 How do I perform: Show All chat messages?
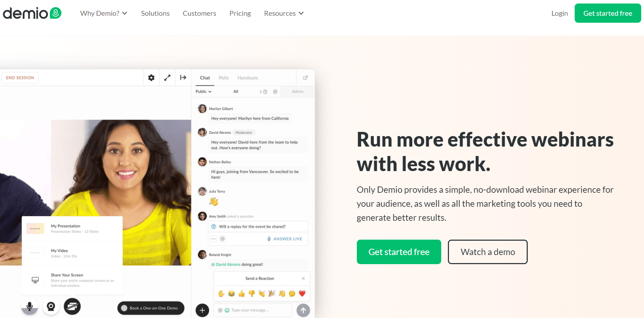236,92
